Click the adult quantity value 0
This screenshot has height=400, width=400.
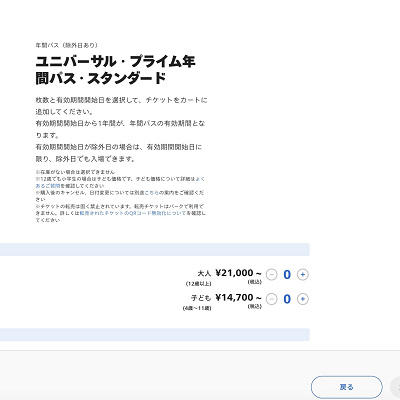287,275
